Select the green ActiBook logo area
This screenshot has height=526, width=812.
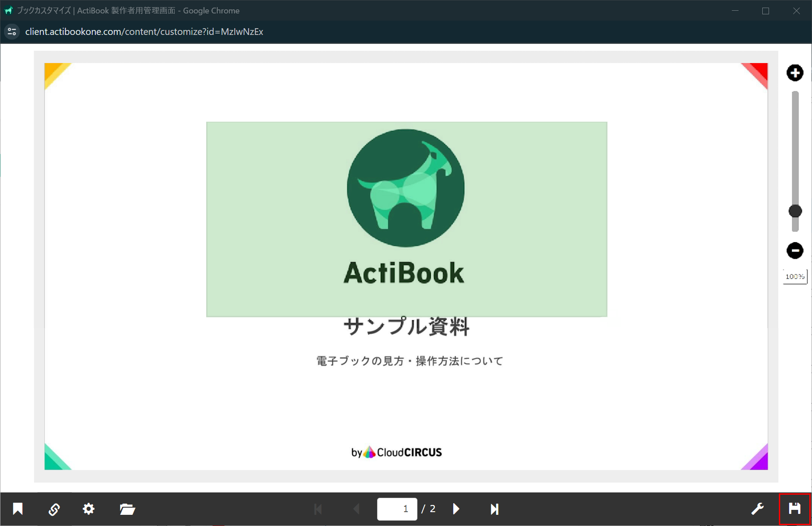click(x=407, y=219)
